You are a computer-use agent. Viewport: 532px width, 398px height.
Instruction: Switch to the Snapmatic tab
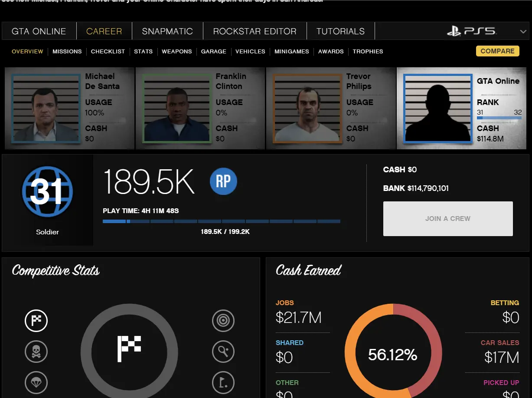pyautogui.click(x=167, y=31)
